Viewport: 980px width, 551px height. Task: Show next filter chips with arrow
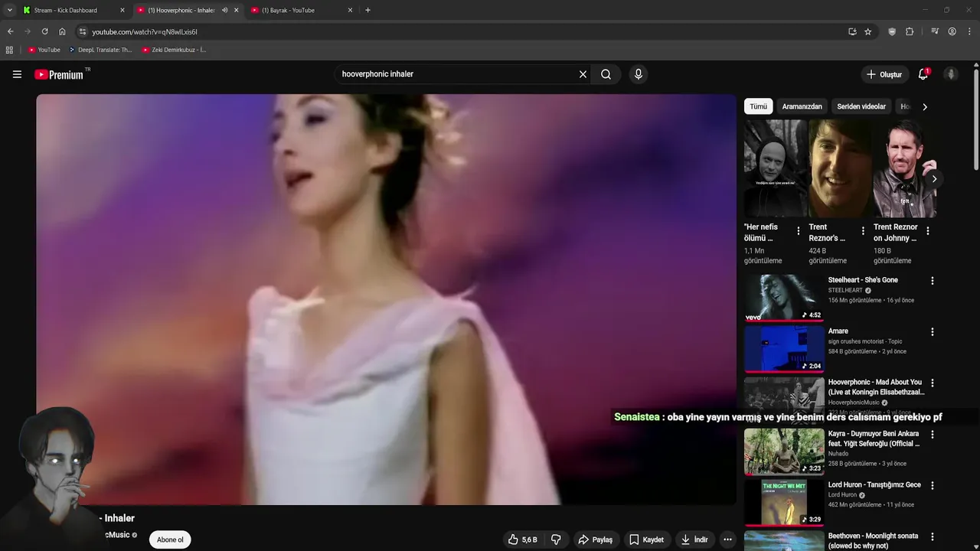pos(924,106)
